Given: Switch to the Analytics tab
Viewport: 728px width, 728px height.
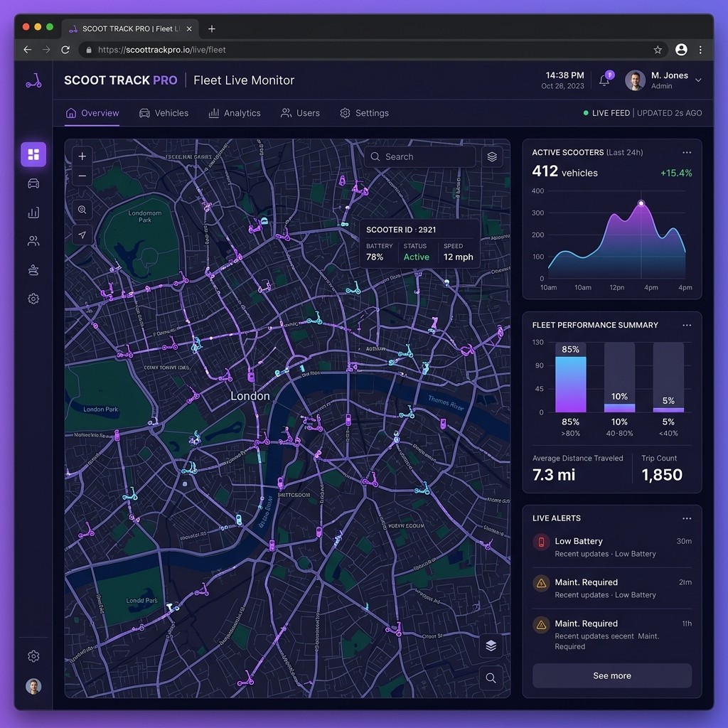Looking at the screenshot, I should pos(235,113).
